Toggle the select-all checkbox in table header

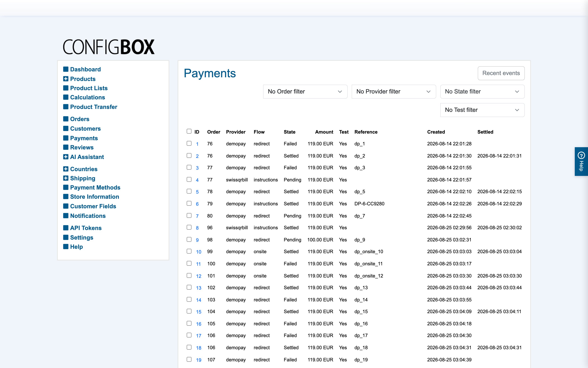click(189, 131)
